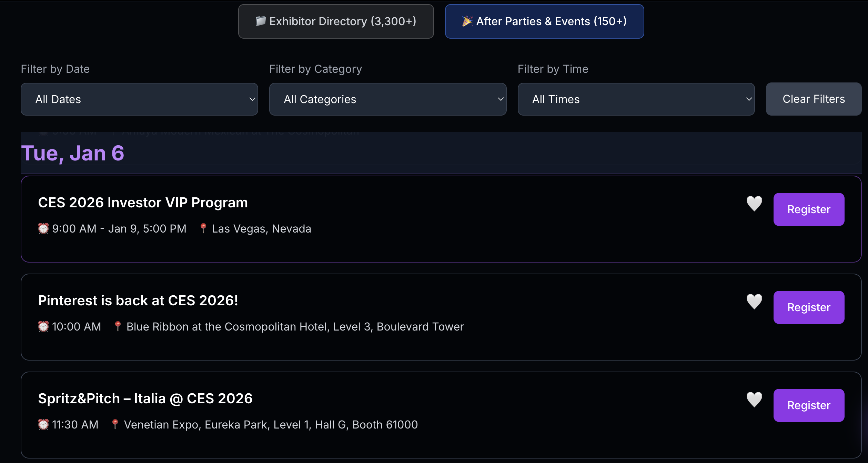Click the party popper icon on After Parties
868x463 pixels.
tap(467, 21)
